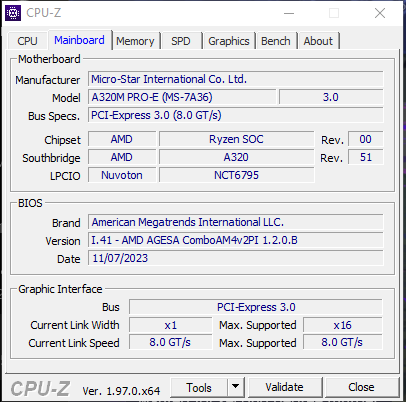
Task: Select the Mainboard tab
Action: pyautogui.click(x=79, y=40)
